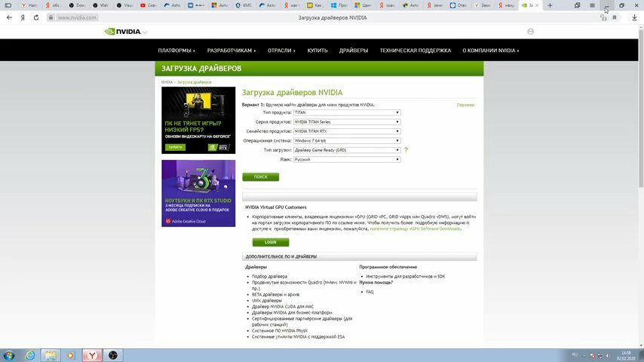Click the page vertical scrollbar
The height and width of the screenshot is (362, 644).
pos(641,108)
